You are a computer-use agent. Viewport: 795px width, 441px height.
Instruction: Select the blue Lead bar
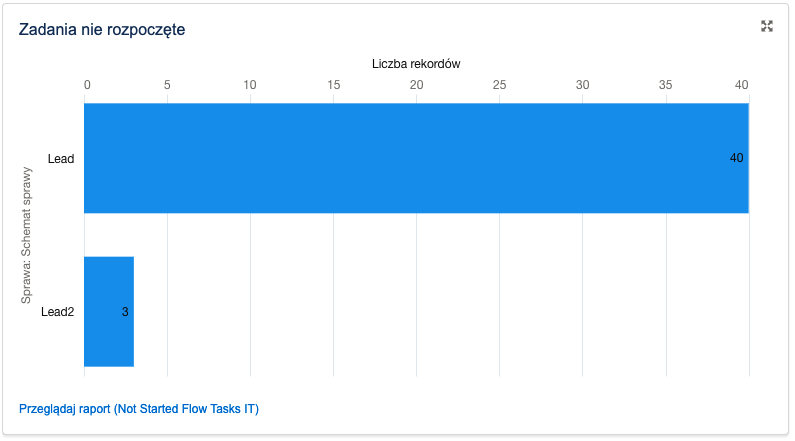click(x=416, y=158)
